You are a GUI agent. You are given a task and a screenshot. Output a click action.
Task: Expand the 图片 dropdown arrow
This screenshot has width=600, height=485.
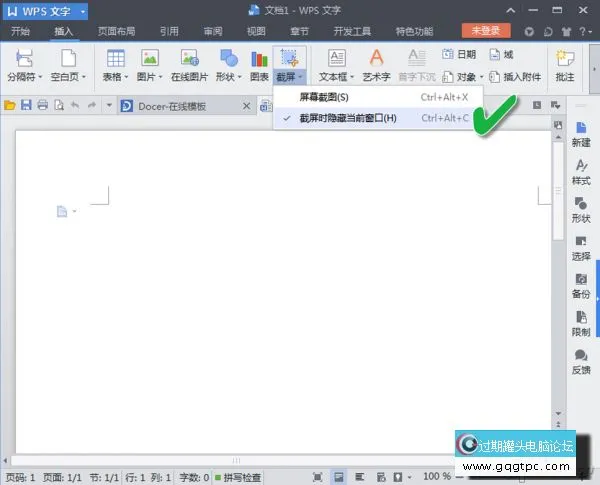pyautogui.click(x=160, y=77)
